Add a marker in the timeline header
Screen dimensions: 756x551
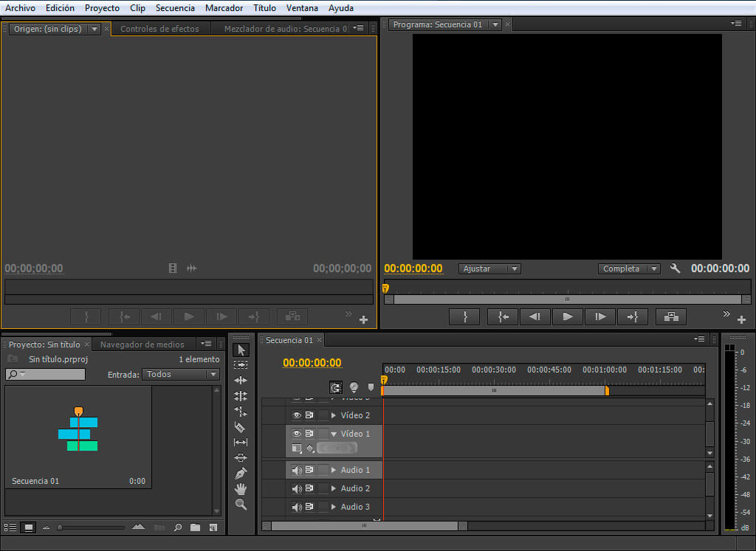click(371, 387)
